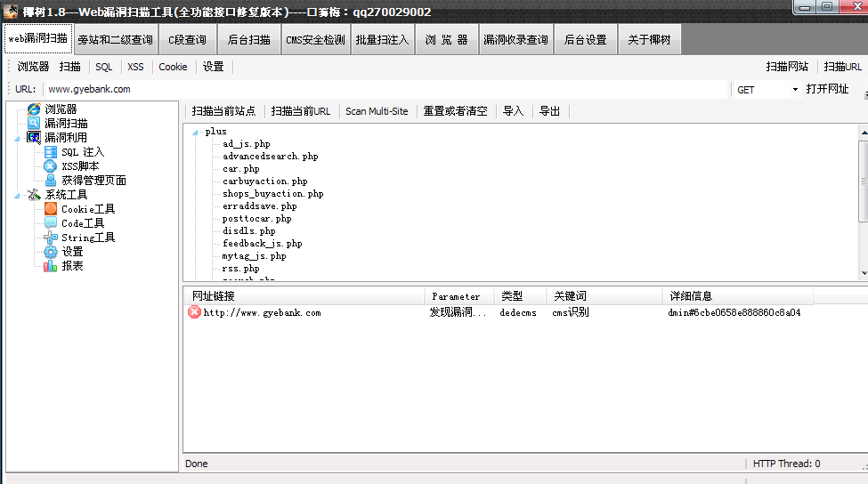The height and width of the screenshot is (484, 868).
Task: Open the GET request method dropdown
Action: [795, 90]
